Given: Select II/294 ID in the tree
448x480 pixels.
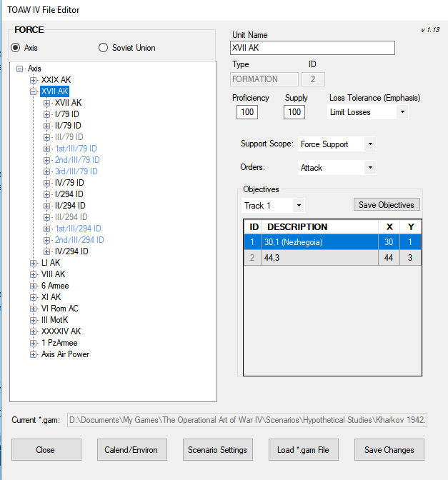Looking at the screenshot, I should pyautogui.click(x=70, y=206).
